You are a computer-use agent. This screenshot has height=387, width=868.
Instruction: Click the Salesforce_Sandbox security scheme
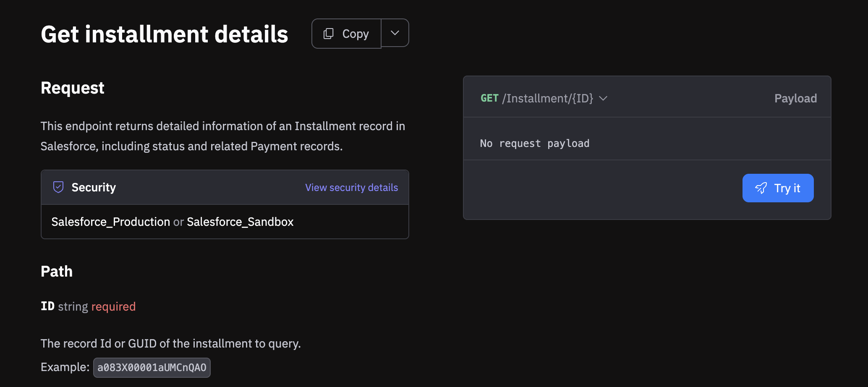[240, 222]
